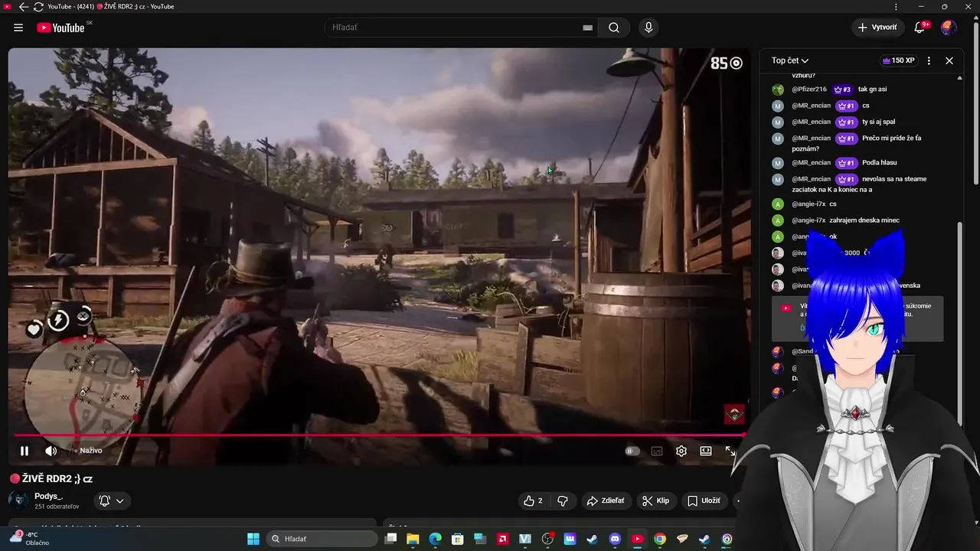Open the 150 XP badge in chat
Screen dimensions: 980x551
pyautogui.click(x=899, y=60)
